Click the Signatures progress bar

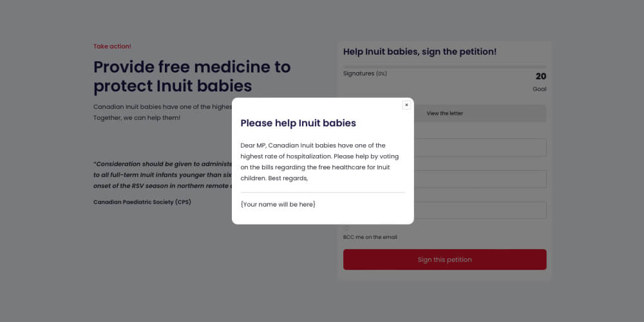pos(444,66)
